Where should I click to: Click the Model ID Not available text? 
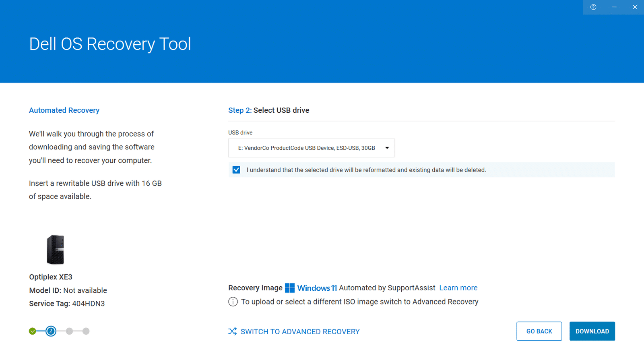68,290
